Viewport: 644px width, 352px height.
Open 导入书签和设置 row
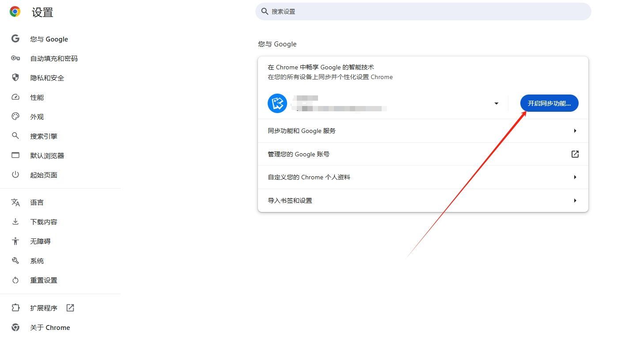[x=423, y=201]
